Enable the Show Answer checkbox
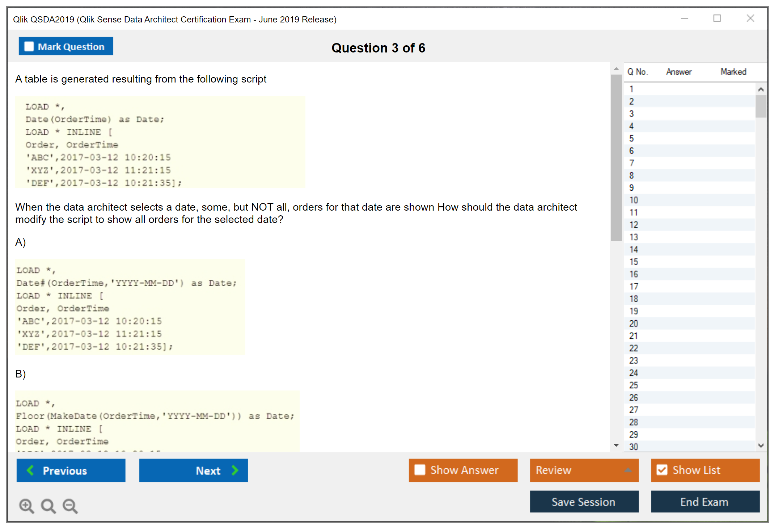The image size is (778, 532). click(x=420, y=470)
